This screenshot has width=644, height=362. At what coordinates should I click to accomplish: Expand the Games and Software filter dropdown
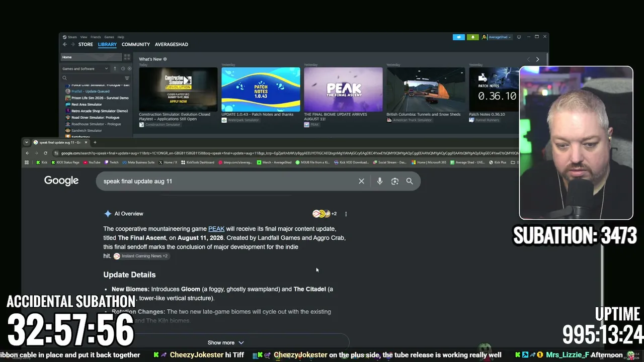click(85, 68)
